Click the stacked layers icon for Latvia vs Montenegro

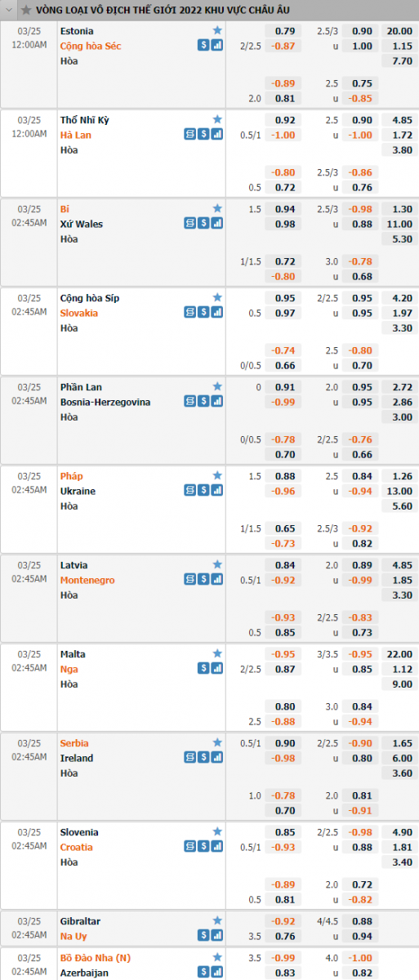click(x=189, y=580)
